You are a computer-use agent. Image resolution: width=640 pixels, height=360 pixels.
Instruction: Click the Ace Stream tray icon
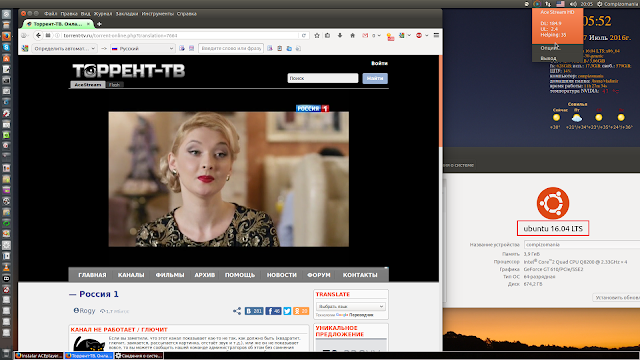click(x=537, y=4)
